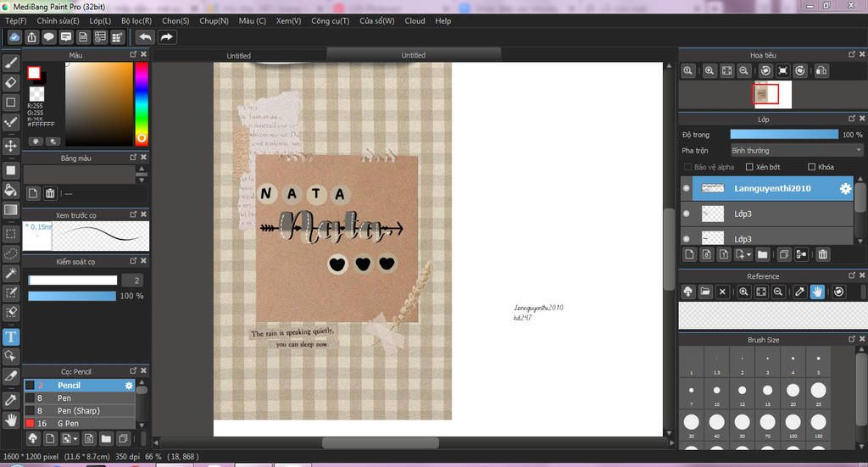Expand the add-layer dropdown arrow
The height and width of the screenshot is (467, 868).
(x=749, y=254)
